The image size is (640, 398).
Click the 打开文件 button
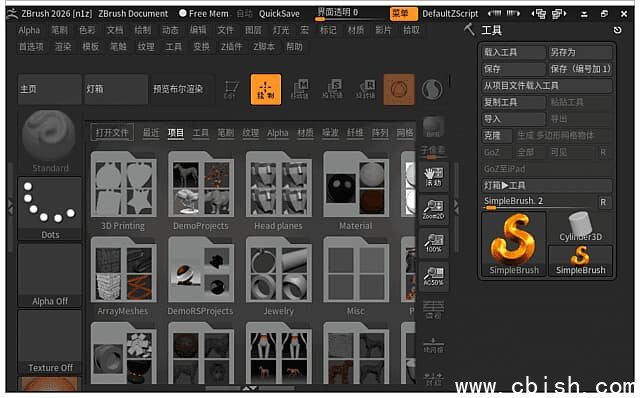tap(112, 133)
